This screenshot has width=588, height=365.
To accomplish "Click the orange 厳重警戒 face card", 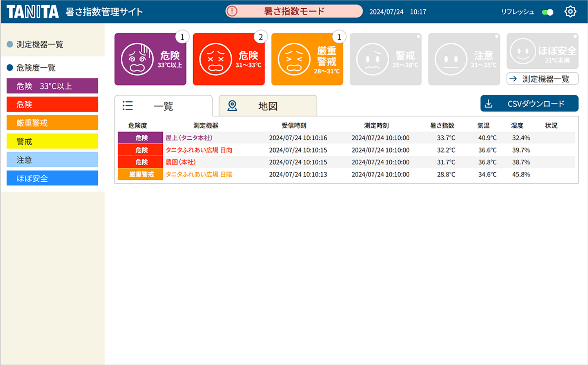I will click(x=307, y=59).
